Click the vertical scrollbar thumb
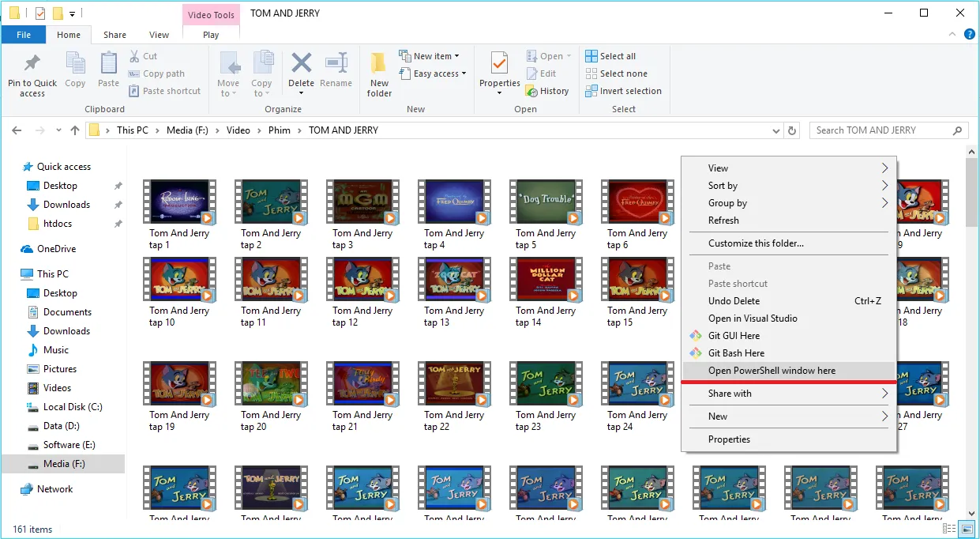The width and height of the screenshot is (980, 539). [x=972, y=193]
